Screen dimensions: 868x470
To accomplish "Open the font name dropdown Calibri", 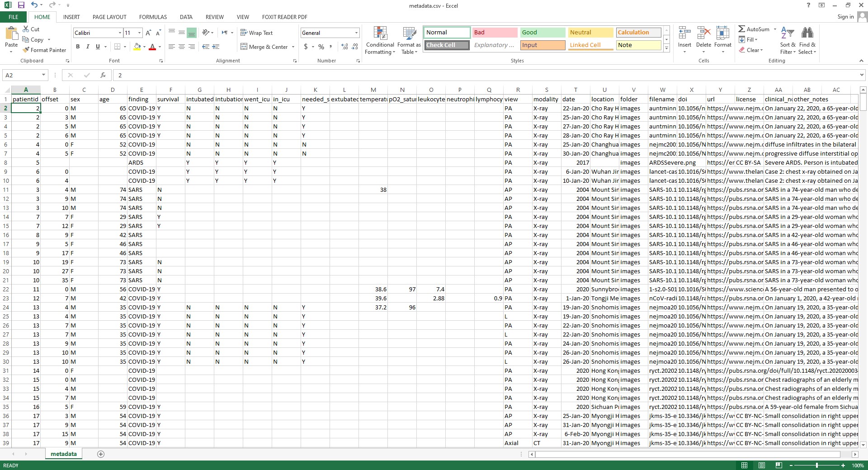I will click(x=120, y=33).
